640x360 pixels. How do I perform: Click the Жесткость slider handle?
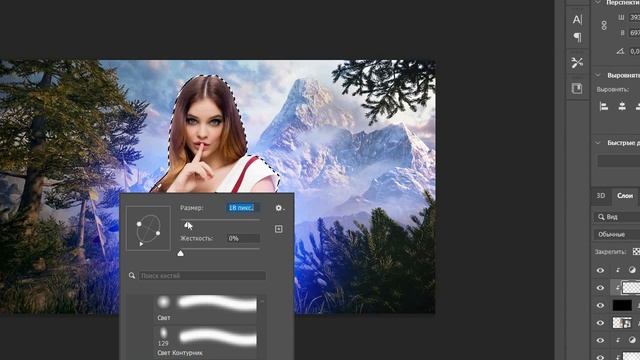coord(180,253)
